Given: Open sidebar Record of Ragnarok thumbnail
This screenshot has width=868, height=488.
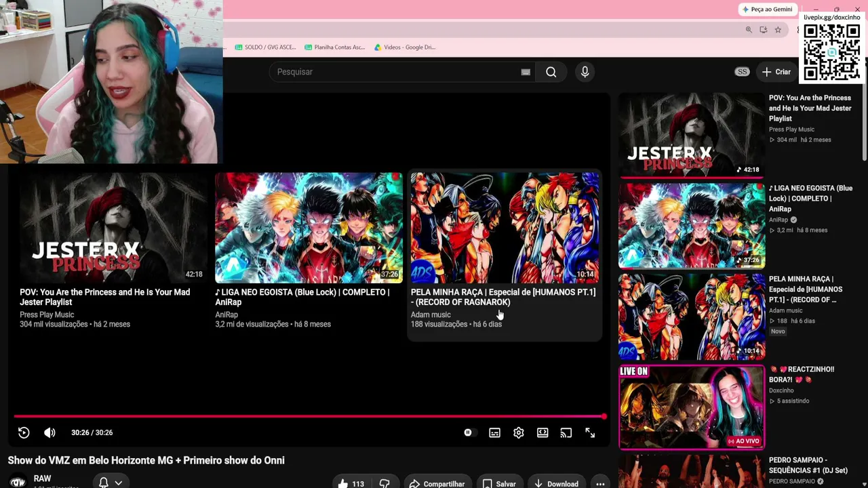Looking at the screenshot, I should [x=691, y=316].
